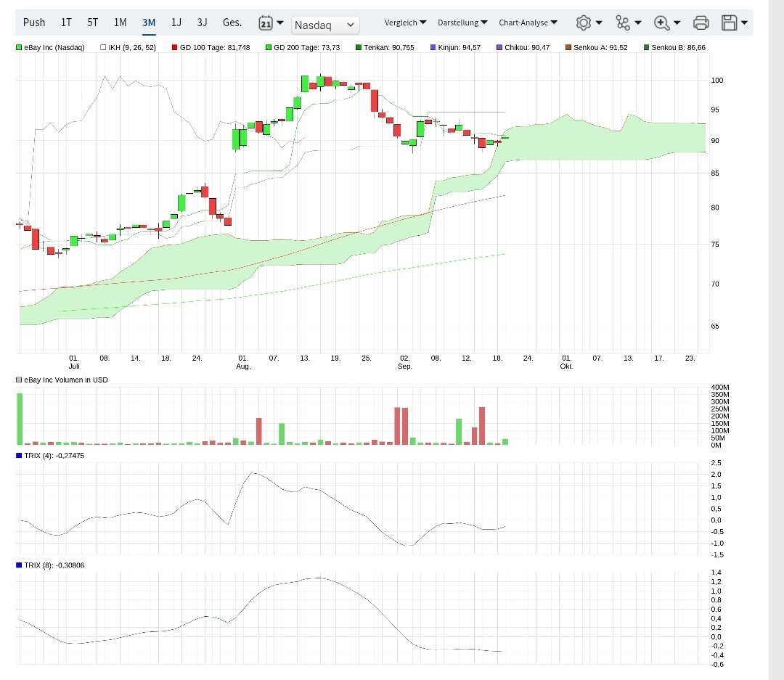This screenshot has height=680, width=784.
Task: Click the eBay Inc volume legend icon
Action: coord(19,380)
